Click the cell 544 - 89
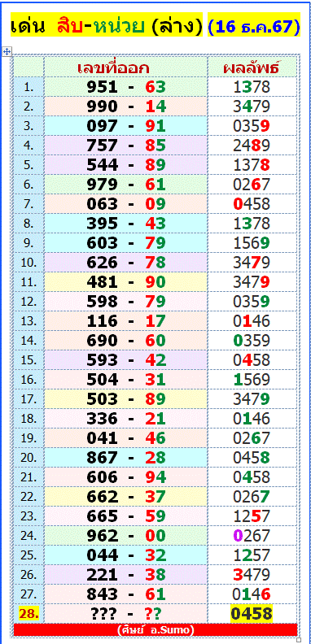The height and width of the screenshot is (644, 311). tap(125, 165)
